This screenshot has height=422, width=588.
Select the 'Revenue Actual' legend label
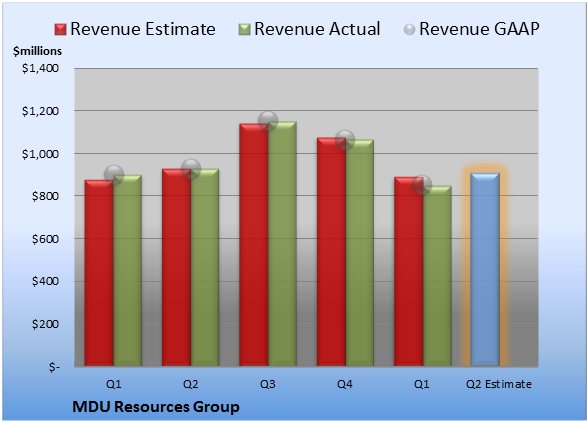(317, 29)
